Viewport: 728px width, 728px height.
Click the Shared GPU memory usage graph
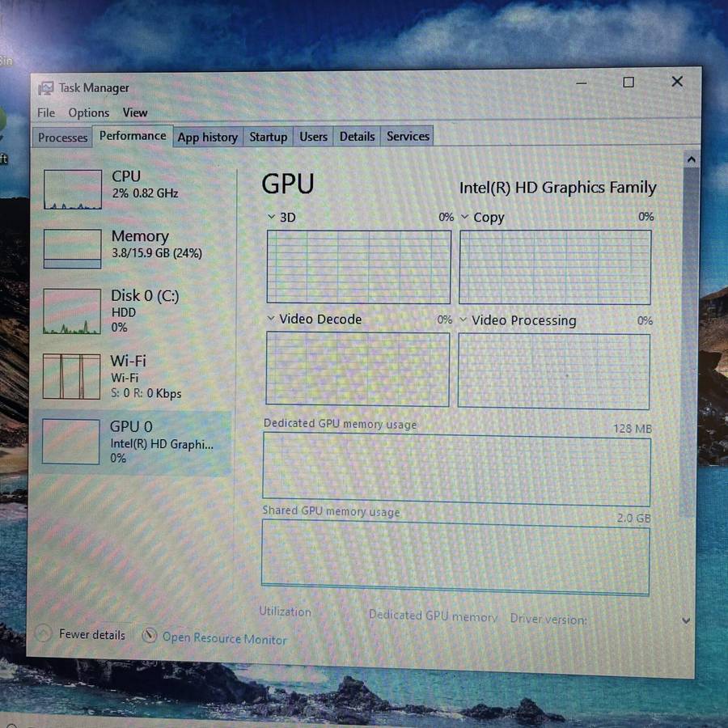point(455,557)
